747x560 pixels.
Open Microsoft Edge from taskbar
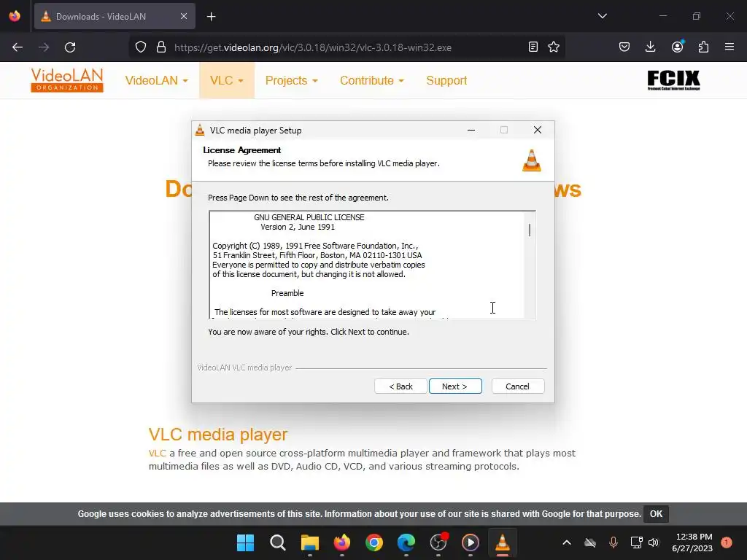406,542
